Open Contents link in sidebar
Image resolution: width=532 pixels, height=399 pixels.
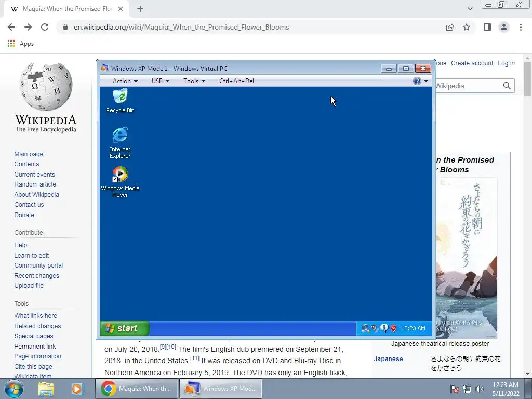(x=26, y=164)
